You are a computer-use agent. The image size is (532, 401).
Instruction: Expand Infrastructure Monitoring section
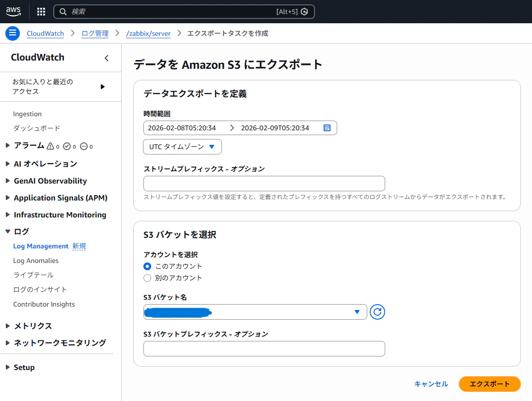tap(7, 215)
